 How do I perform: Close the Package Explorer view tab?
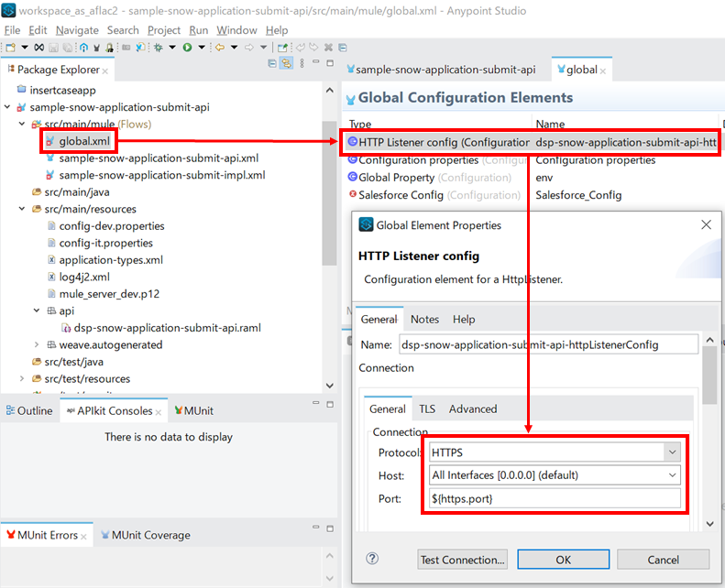click(x=105, y=71)
